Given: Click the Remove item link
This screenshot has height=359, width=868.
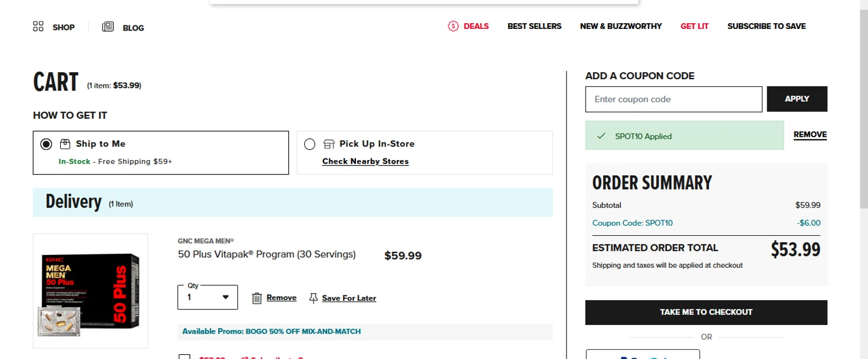Looking at the screenshot, I should [x=281, y=298].
